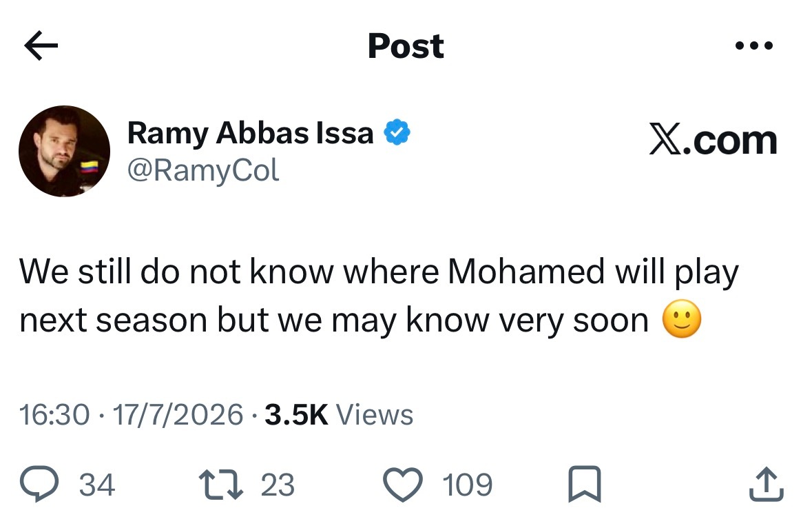
Task: Like the post with the heart icon
Action: (x=403, y=485)
